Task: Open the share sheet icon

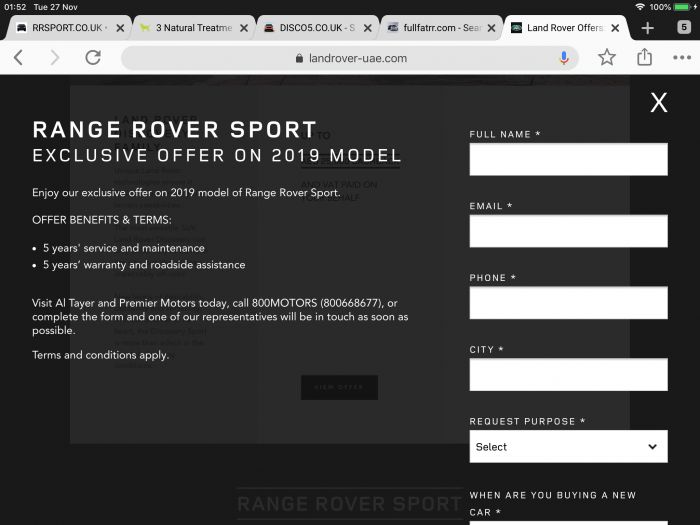Action: click(x=644, y=57)
